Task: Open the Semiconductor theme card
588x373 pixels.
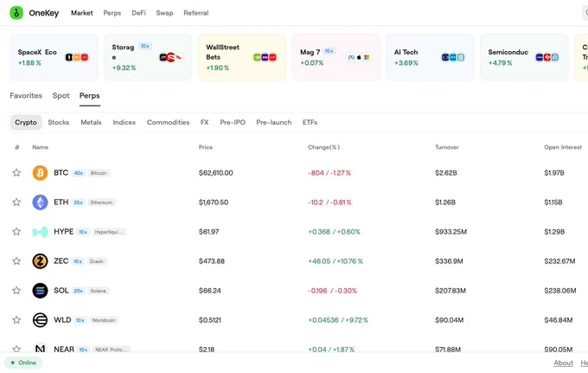Action: click(524, 57)
